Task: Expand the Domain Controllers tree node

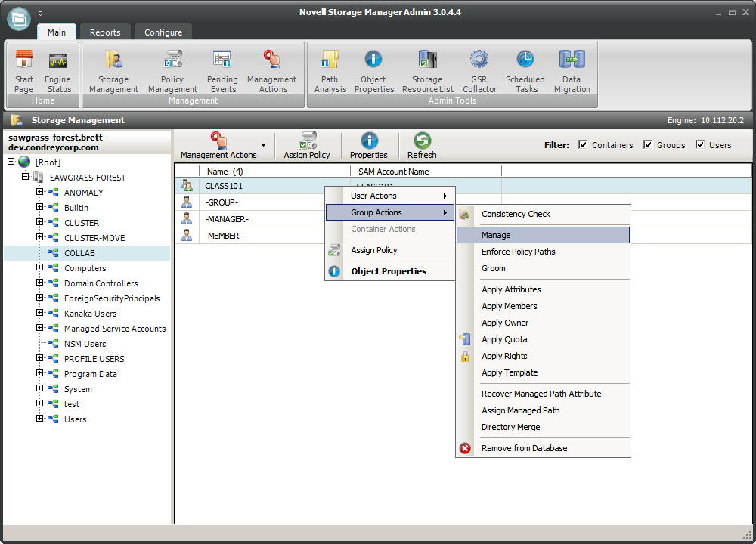Action: (x=40, y=283)
